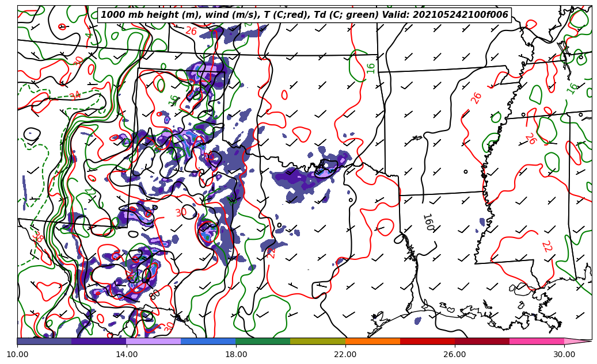Select the blue 16–18 colorbar segment
The height and width of the screenshot is (364, 597).
click(x=208, y=341)
